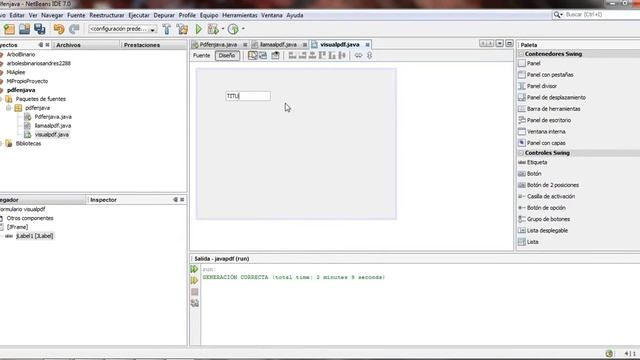Open the Reestructurar menu
The height and width of the screenshot is (360, 640).
107,15
